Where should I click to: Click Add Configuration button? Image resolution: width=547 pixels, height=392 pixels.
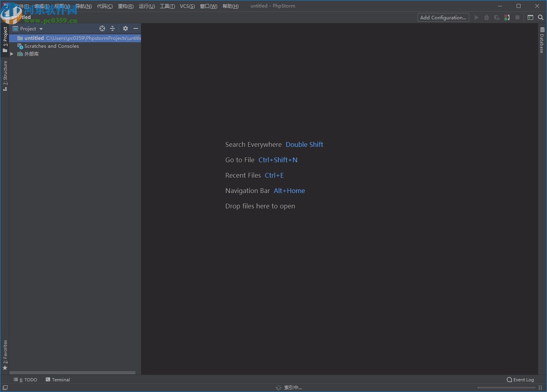point(443,17)
